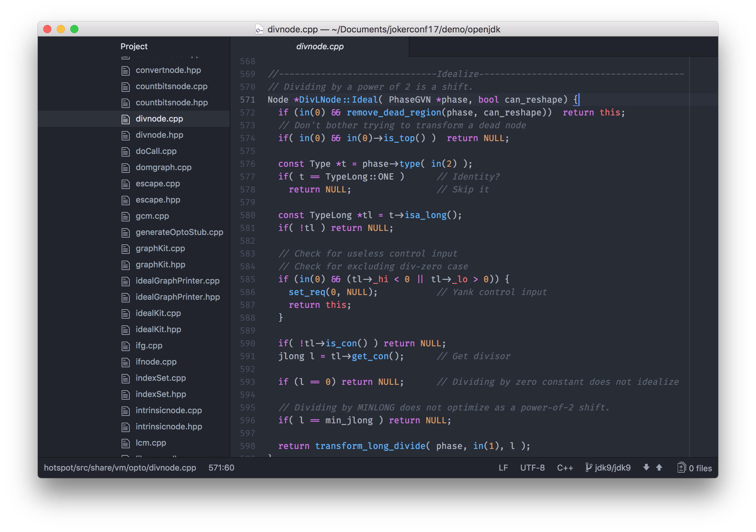
Task: Place cursor on transform_long_divide call
Action: (x=370, y=446)
